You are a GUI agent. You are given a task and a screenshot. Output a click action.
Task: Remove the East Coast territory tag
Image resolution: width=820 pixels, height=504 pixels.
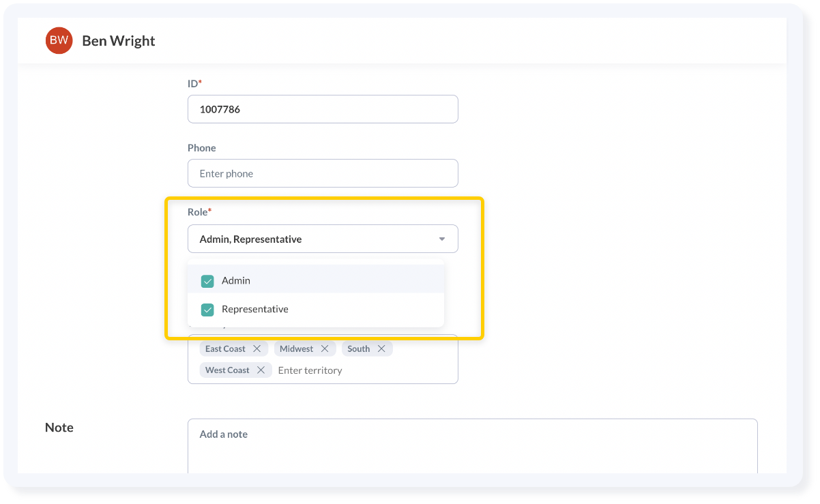257,349
